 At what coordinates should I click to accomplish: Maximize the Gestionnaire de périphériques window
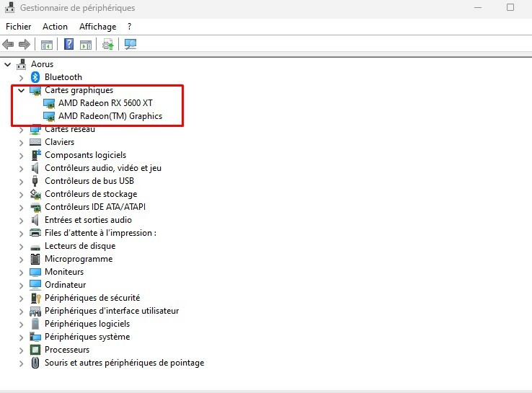(x=510, y=7)
